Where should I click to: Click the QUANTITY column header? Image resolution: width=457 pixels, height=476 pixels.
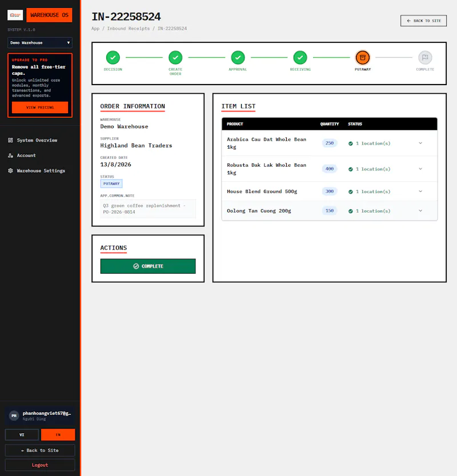point(330,124)
